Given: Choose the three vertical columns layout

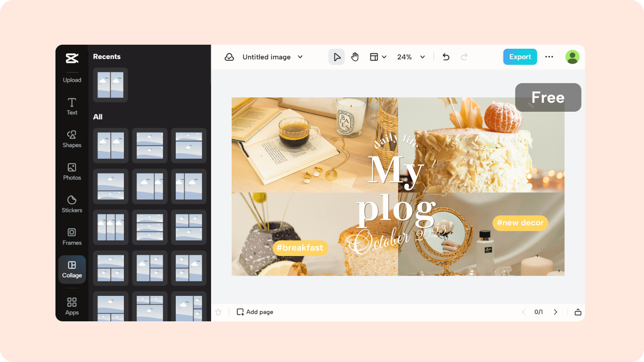Looking at the screenshot, I should [x=110, y=227].
